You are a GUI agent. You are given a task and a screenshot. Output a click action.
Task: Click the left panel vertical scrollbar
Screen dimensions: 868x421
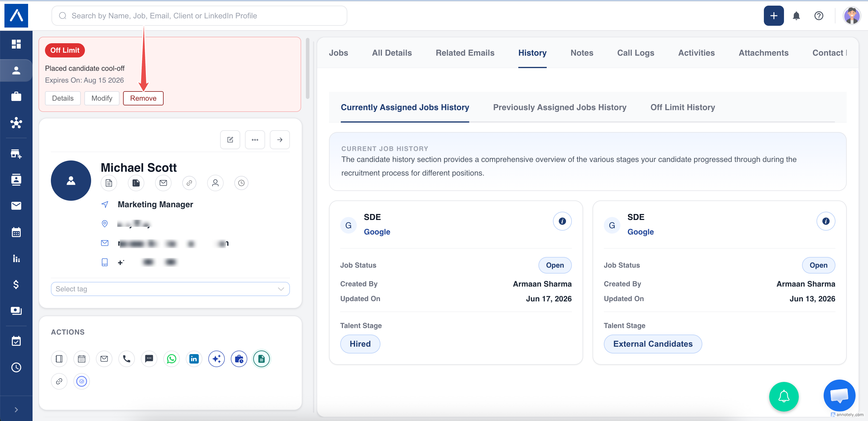[x=307, y=68]
